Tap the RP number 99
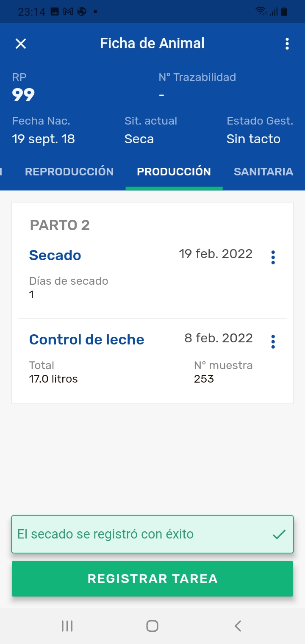 [23, 95]
